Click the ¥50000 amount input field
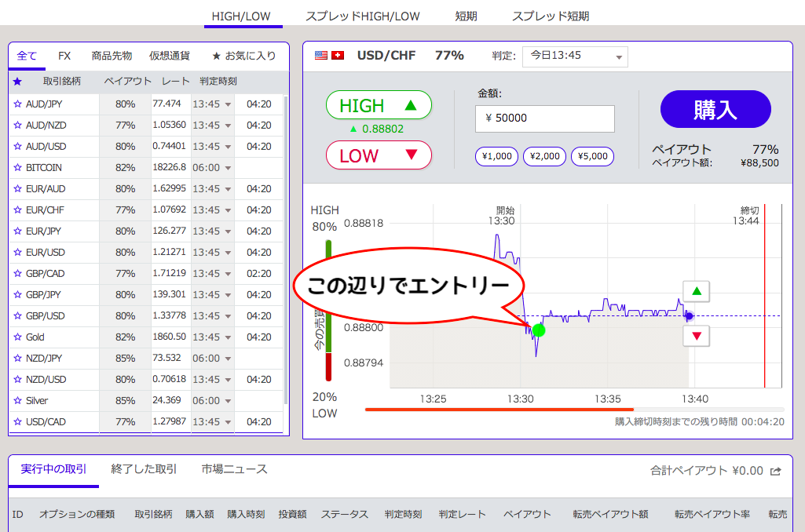 click(x=544, y=118)
